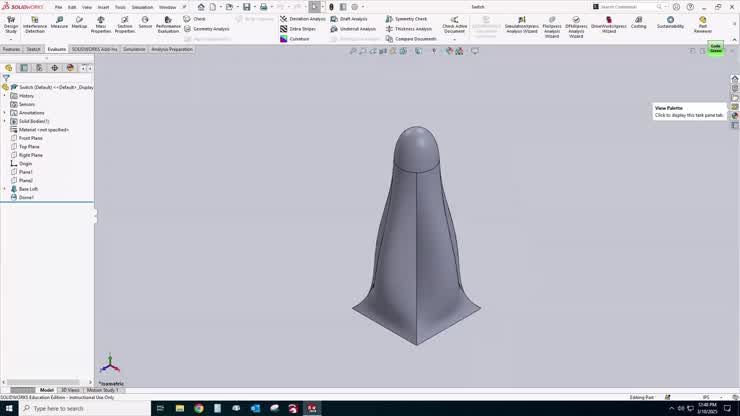Launch DriveWorksXpress Wizard

609,24
